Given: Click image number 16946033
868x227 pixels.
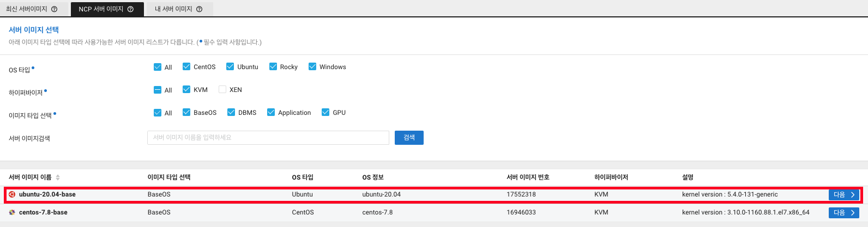Looking at the screenshot, I should (521, 212).
